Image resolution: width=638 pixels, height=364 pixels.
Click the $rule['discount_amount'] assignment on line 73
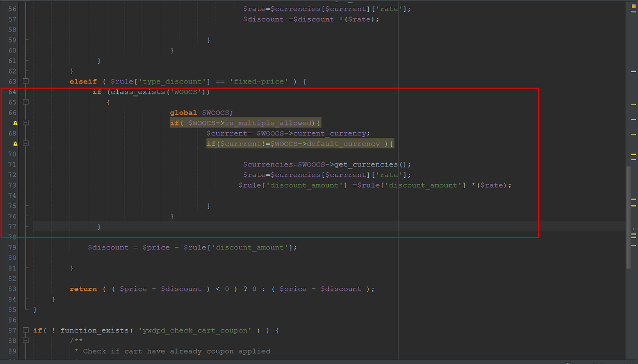click(x=375, y=185)
